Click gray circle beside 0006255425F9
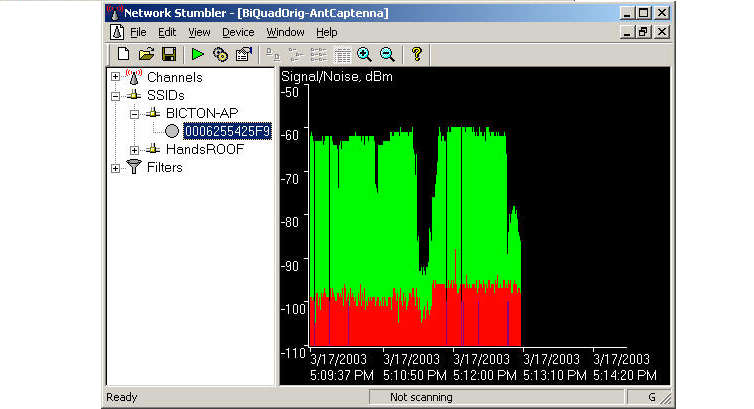This screenshot has height=409, width=754. [x=172, y=131]
